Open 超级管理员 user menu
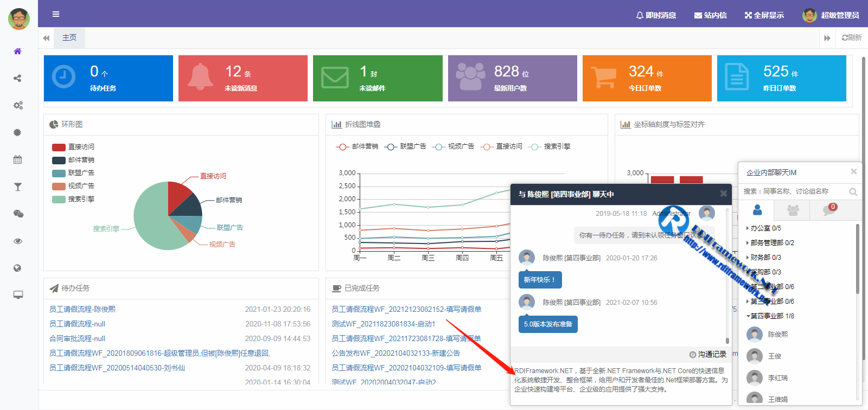 831,15
